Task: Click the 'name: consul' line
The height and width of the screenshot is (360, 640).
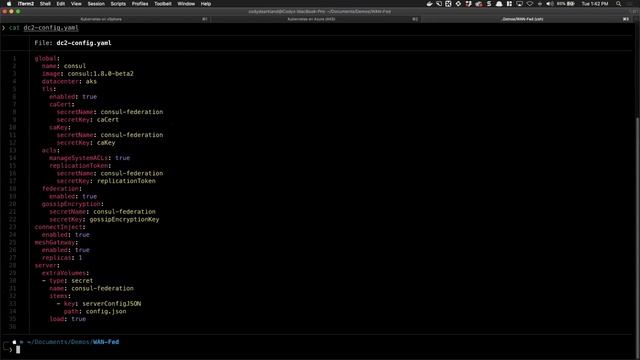Action: [64, 66]
